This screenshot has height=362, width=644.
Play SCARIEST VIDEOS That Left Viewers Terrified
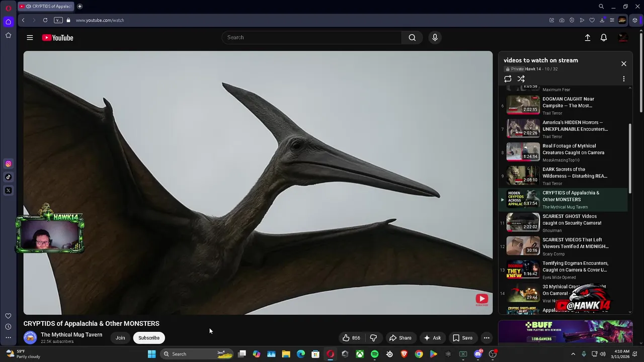pos(563,247)
